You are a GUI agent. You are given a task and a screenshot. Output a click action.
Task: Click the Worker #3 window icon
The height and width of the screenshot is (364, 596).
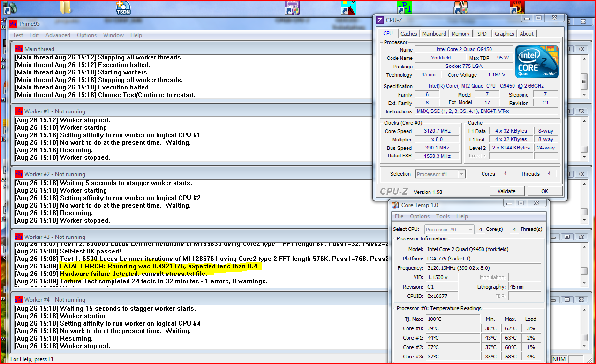(19, 237)
